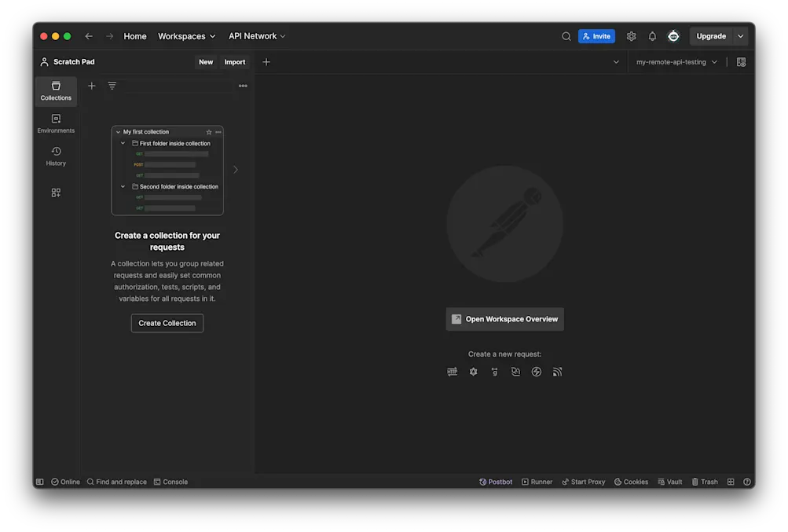Image resolution: width=788 pixels, height=532 pixels.
Task: Create a new MQTT request
Action: pyautogui.click(x=558, y=371)
